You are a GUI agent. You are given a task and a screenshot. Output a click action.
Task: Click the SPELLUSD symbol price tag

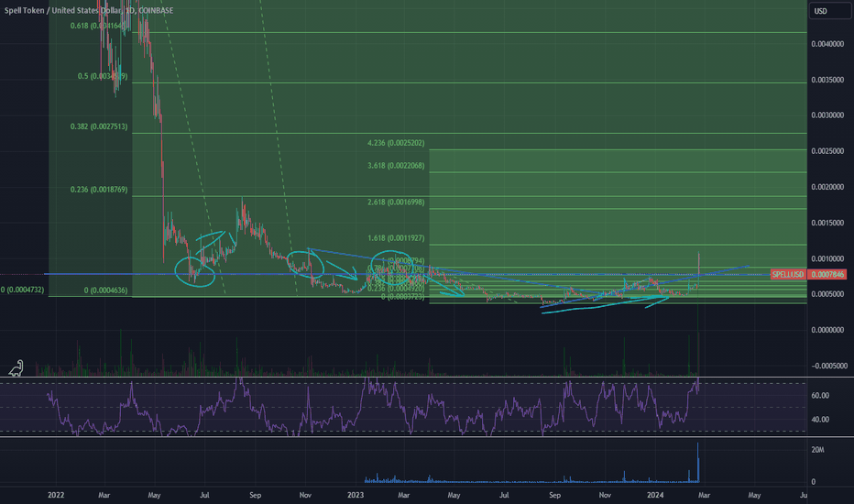[787, 275]
